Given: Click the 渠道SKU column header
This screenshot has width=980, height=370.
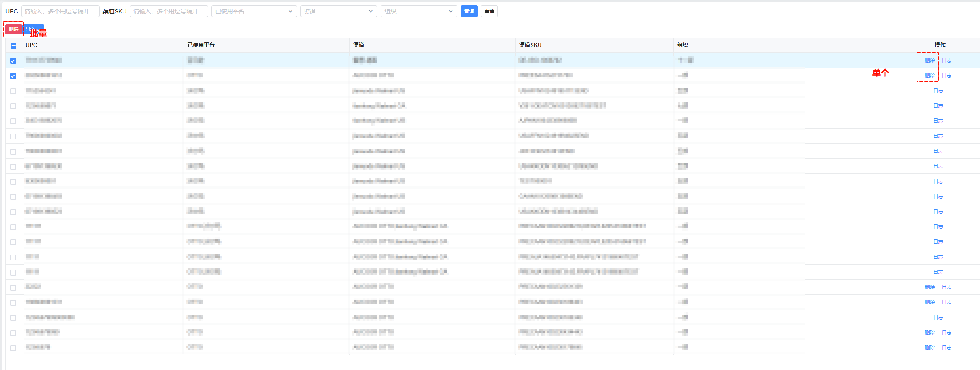Looking at the screenshot, I should (x=530, y=45).
